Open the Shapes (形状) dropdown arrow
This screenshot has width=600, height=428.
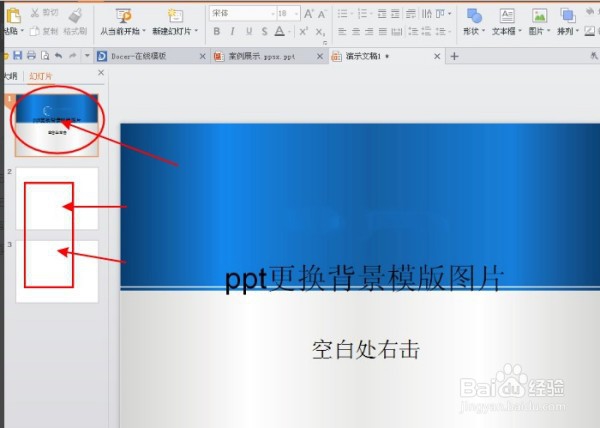(x=483, y=31)
